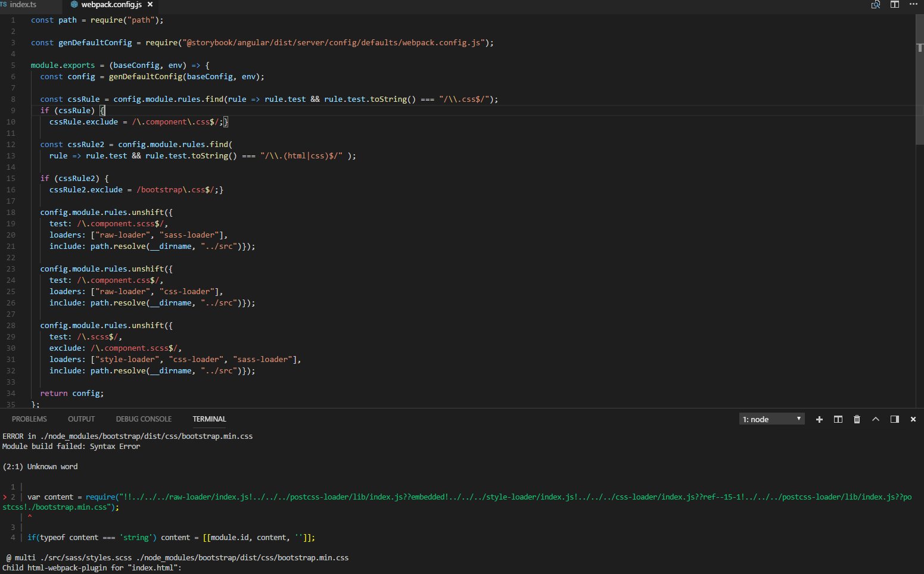
Task: Create a new terminal with plus icon
Action: pyautogui.click(x=819, y=419)
